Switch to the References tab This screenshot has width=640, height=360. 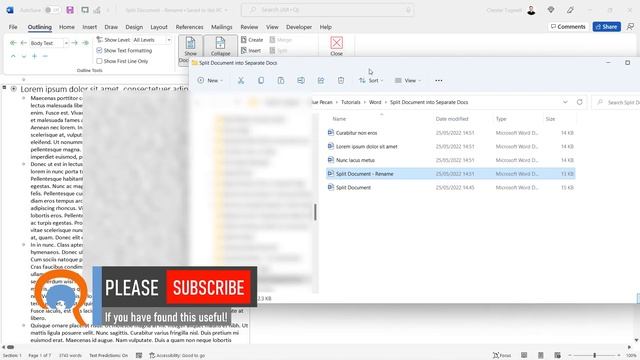189,27
